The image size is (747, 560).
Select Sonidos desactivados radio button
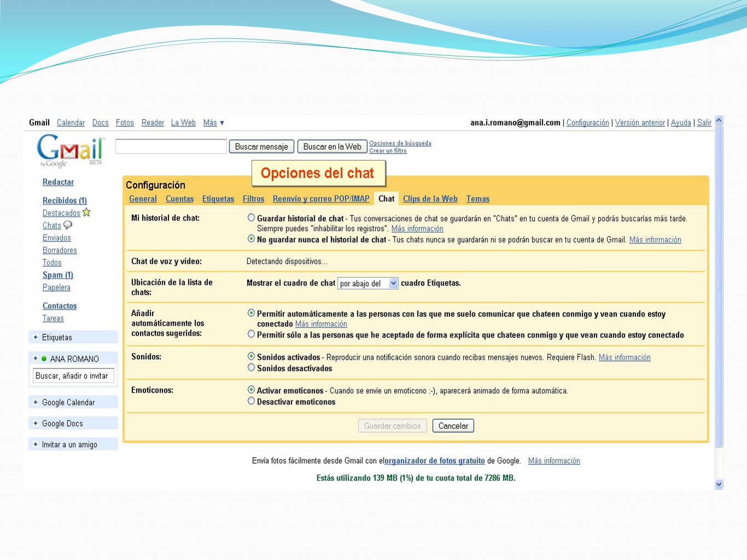(251, 367)
